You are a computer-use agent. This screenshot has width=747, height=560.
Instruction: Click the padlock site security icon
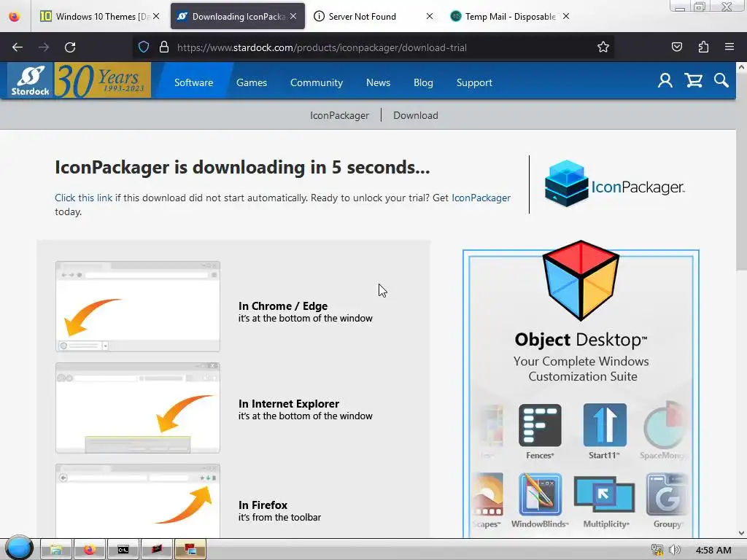point(164,47)
